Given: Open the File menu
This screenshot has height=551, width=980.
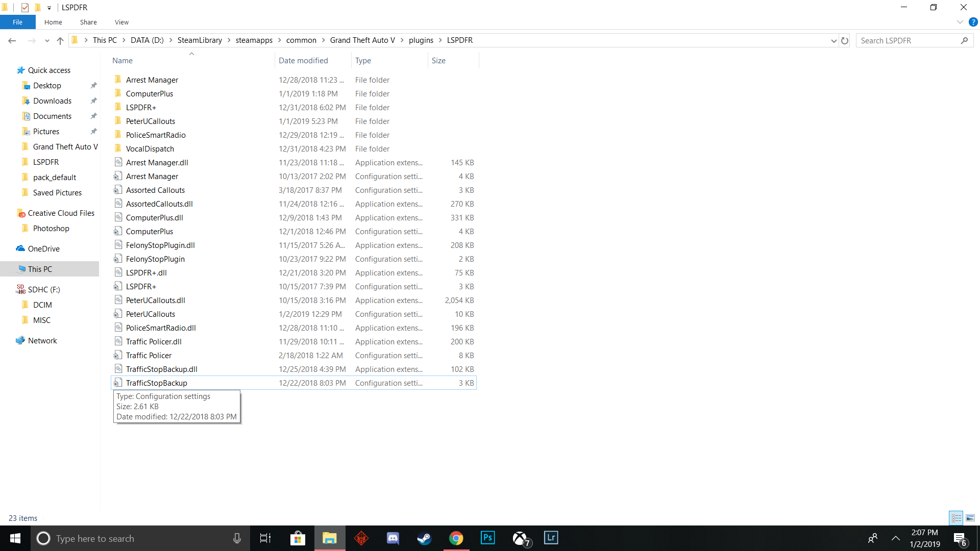Looking at the screenshot, I should click(x=17, y=22).
